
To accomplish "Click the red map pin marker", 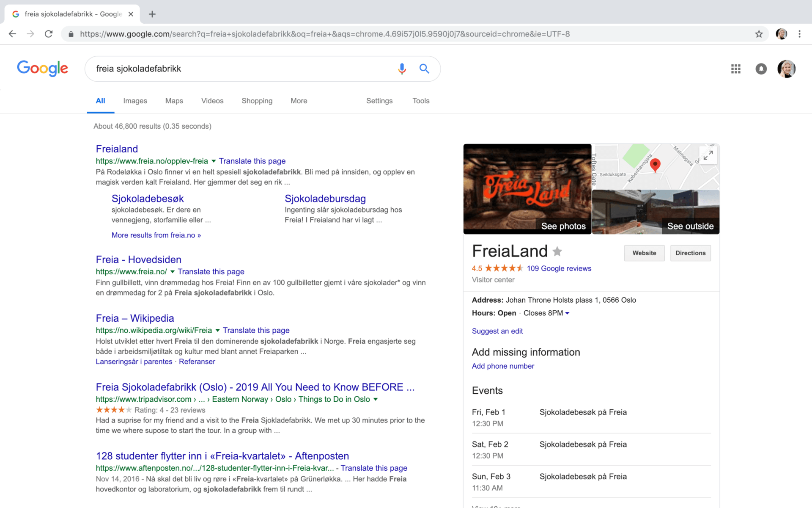I will coord(655,165).
